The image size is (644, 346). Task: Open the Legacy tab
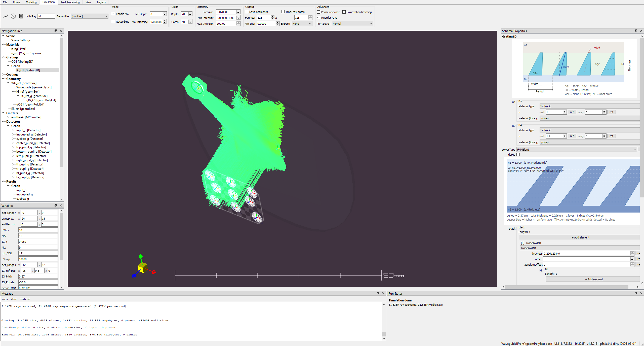pos(101,2)
